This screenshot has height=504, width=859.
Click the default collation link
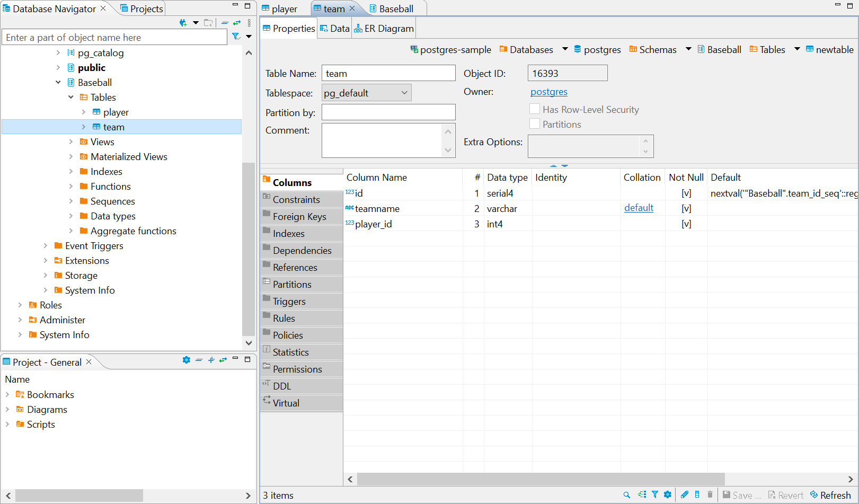tap(639, 208)
